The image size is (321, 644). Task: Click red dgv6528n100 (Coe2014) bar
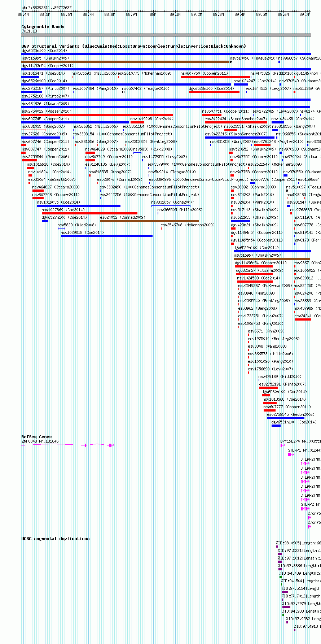(214, 92)
